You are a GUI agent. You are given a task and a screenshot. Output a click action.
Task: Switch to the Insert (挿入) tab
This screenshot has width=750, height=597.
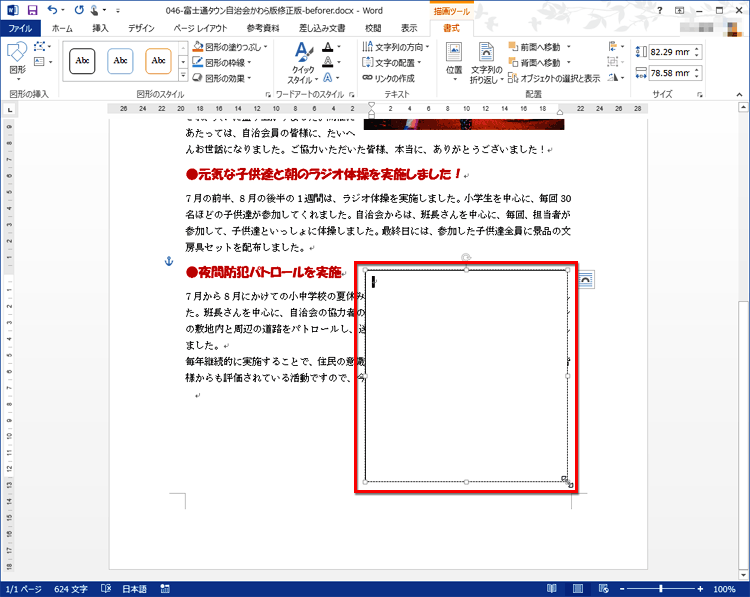[100, 28]
